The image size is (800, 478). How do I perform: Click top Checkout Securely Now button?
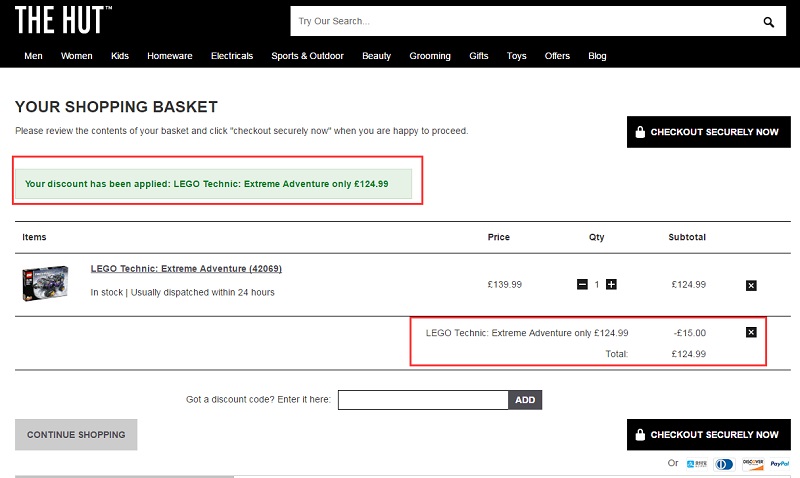[709, 132]
